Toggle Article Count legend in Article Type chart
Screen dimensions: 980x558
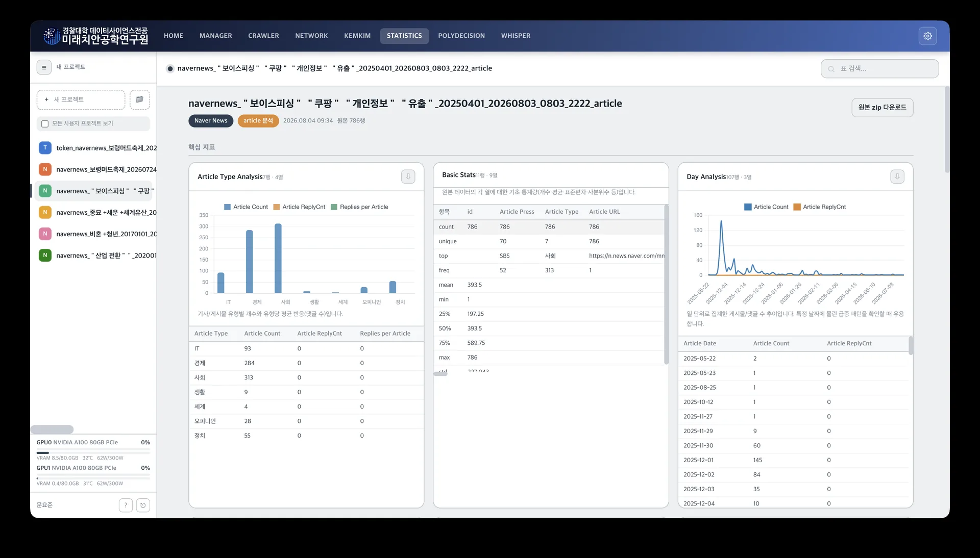[246, 207]
